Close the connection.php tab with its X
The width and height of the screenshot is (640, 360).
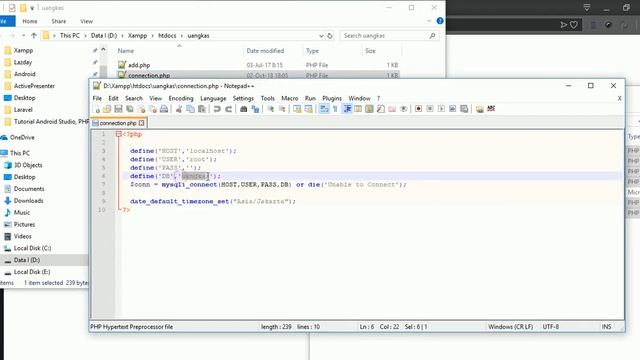[141, 123]
